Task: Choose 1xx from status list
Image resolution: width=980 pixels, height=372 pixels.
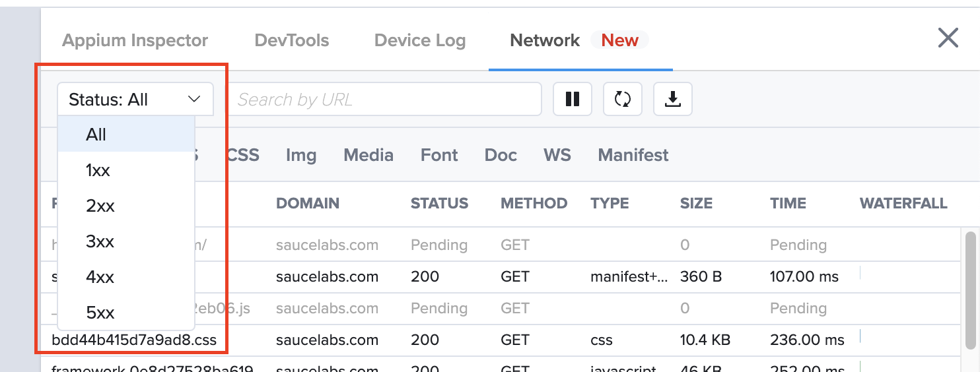Action: coord(98,171)
